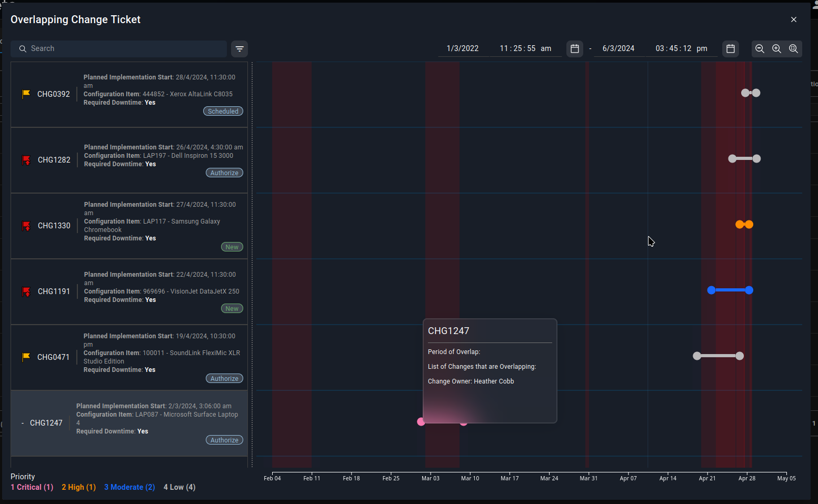Open the filter options next to search

(240, 49)
